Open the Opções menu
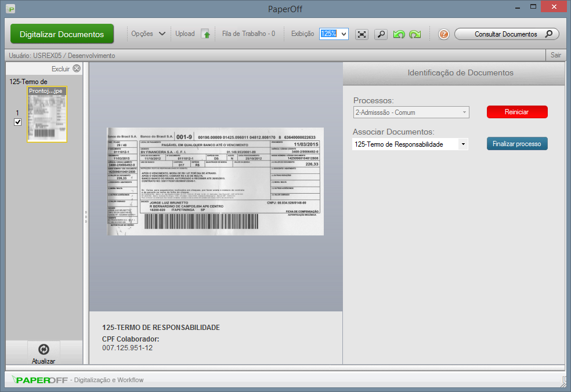The image size is (571, 392). coord(142,34)
